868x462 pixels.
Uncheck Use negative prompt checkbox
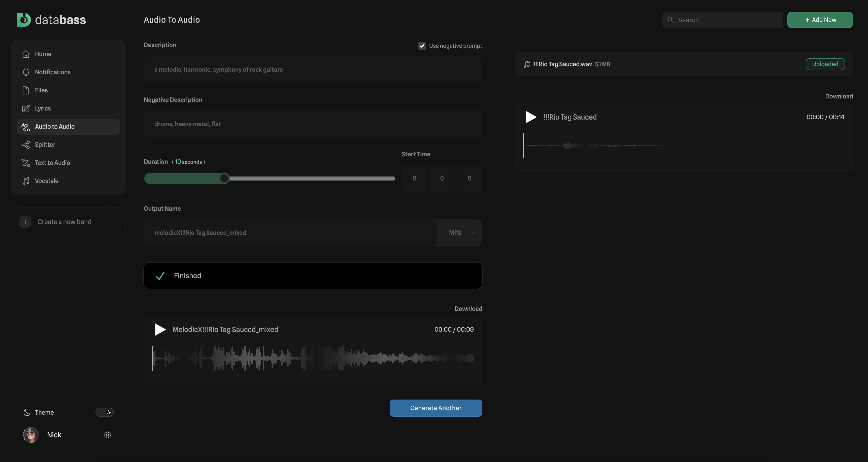[x=422, y=46]
